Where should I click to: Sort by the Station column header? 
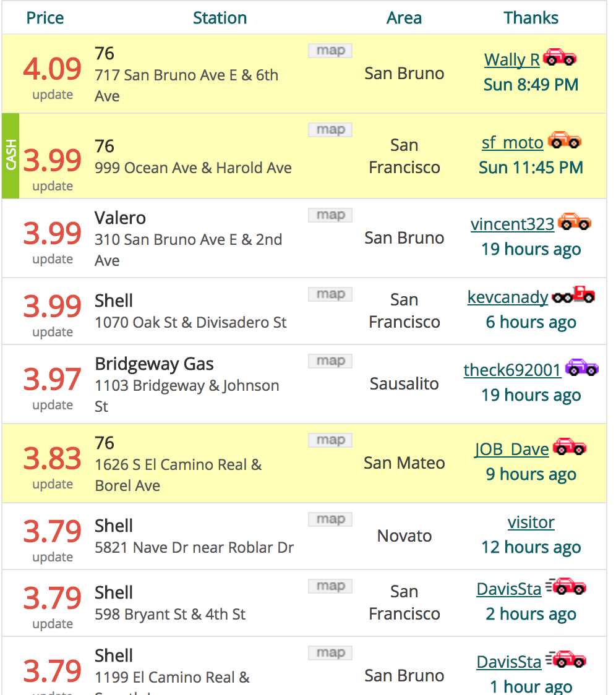pos(220,18)
